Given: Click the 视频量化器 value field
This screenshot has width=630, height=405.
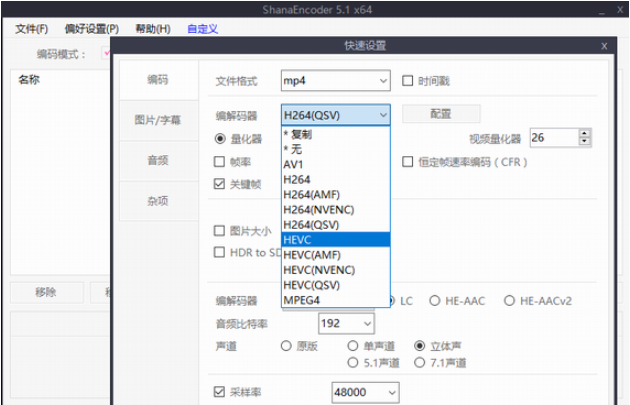Looking at the screenshot, I should tap(552, 138).
